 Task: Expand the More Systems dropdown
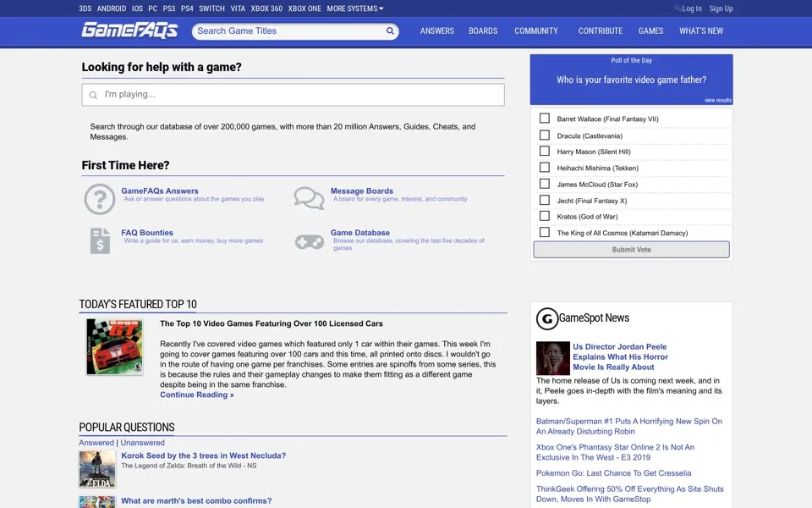pyautogui.click(x=355, y=8)
